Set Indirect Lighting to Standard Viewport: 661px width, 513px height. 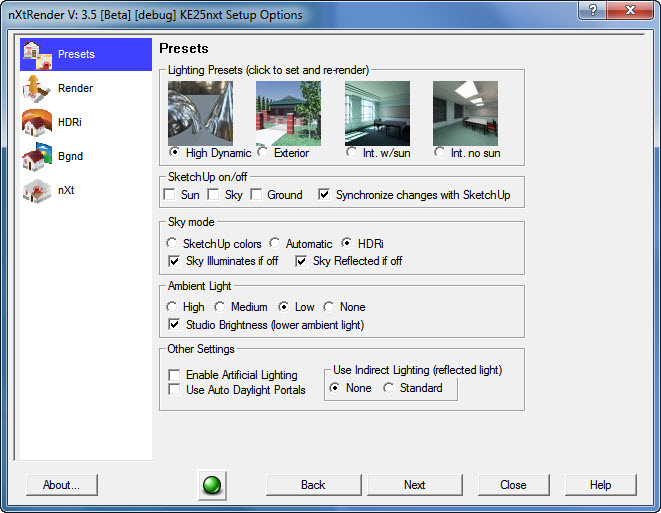pyautogui.click(x=388, y=388)
